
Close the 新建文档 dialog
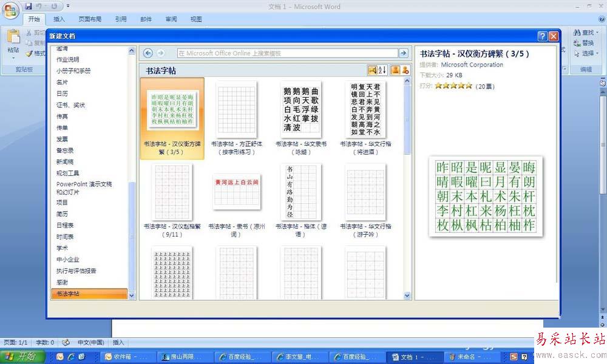[x=554, y=36]
